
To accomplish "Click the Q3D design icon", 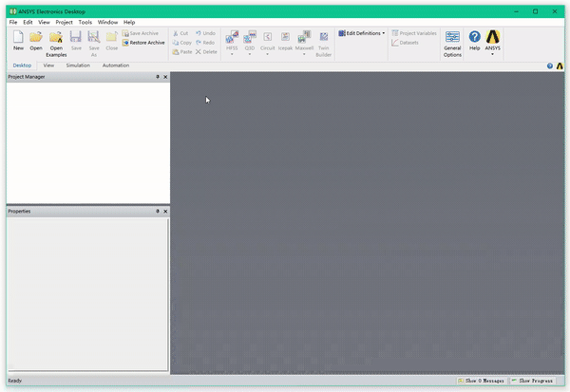I will click(250, 37).
